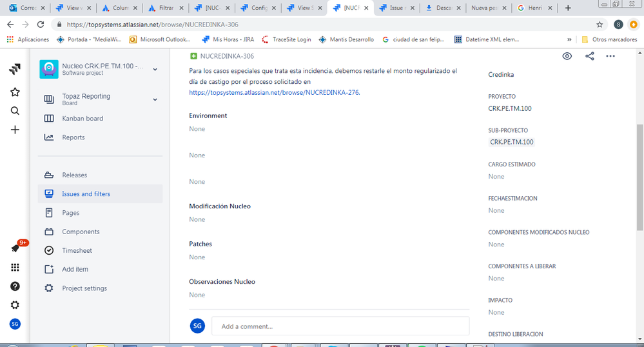Open Mis Horas - JIRA bookmark

coord(228,39)
